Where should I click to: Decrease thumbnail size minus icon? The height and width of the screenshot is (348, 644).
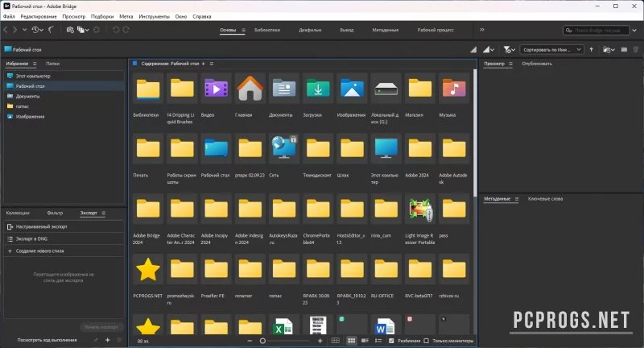250,341
